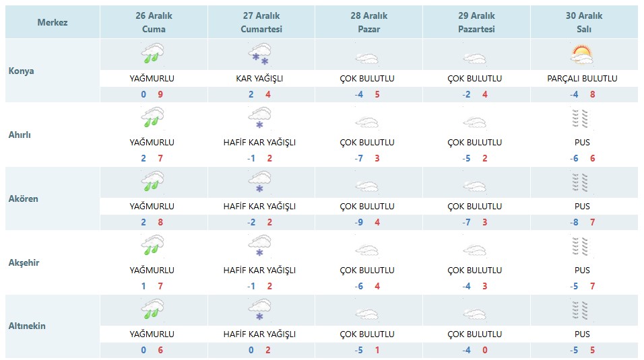Click Akören's light snow icon for Cumartesi
Screen dimensions: 644x360
tap(259, 182)
